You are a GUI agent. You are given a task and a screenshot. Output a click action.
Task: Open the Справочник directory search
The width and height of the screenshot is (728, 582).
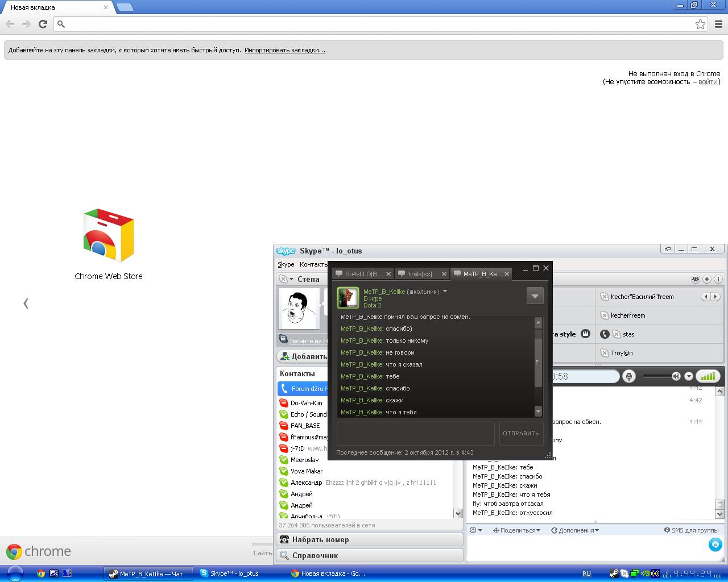click(x=370, y=555)
